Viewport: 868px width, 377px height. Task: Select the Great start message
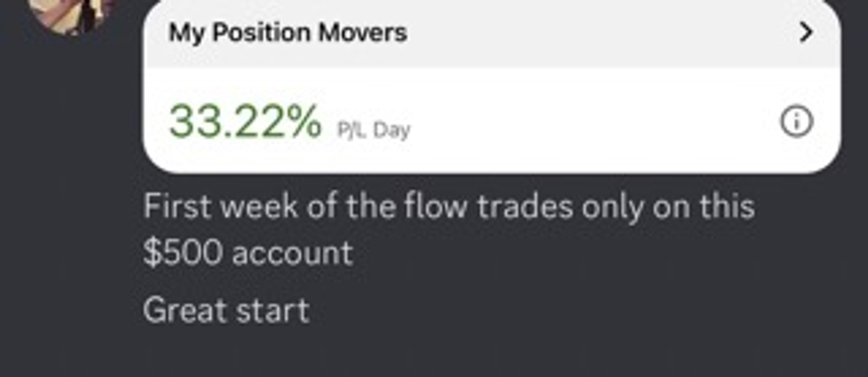(x=226, y=310)
